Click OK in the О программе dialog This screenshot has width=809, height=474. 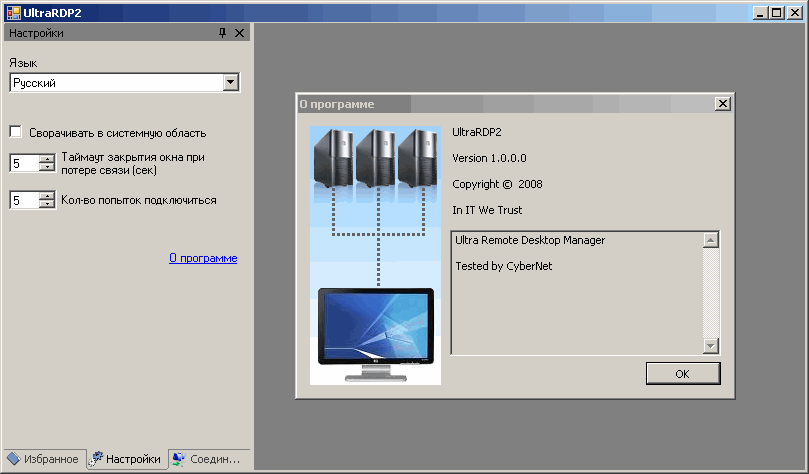[x=683, y=373]
